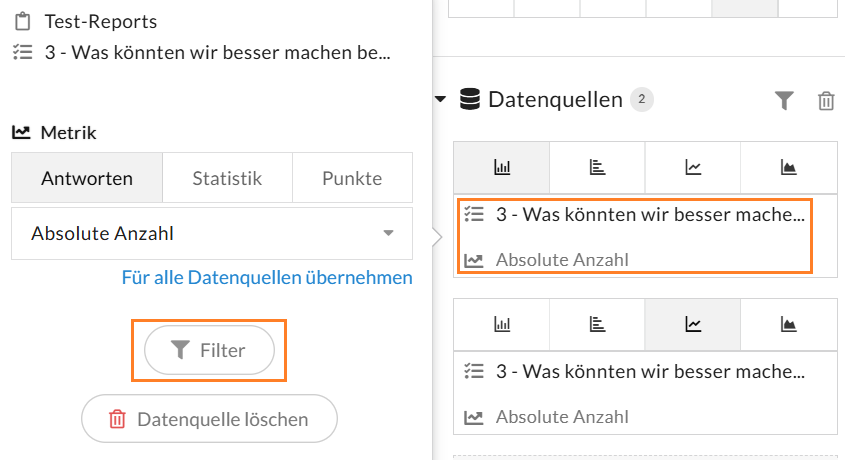
Task: Select horizontal bar chart for second data source
Action: [597, 324]
